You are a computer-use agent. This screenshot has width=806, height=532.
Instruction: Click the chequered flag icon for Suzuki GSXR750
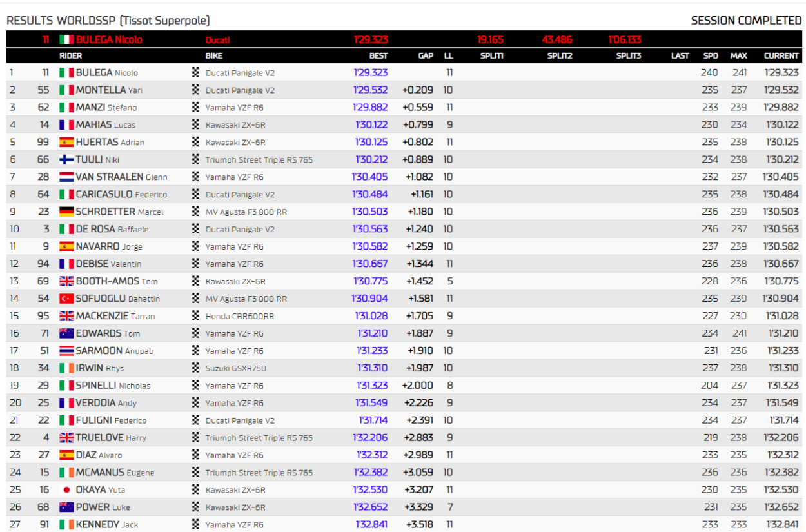[x=195, y=368]
